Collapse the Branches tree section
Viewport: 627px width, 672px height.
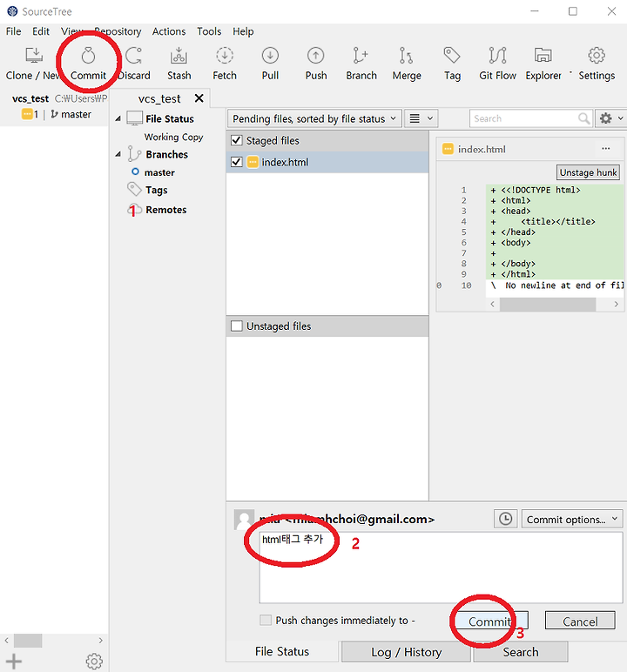[118, 154]
